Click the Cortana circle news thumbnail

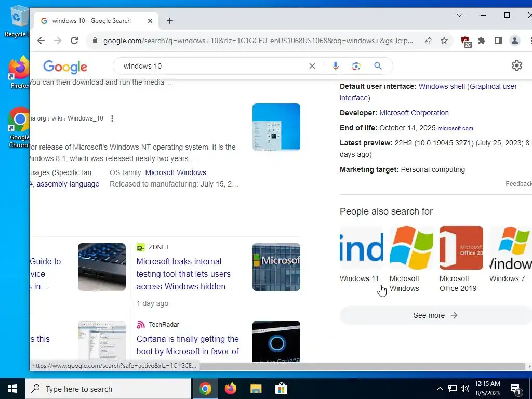point(276,341)
